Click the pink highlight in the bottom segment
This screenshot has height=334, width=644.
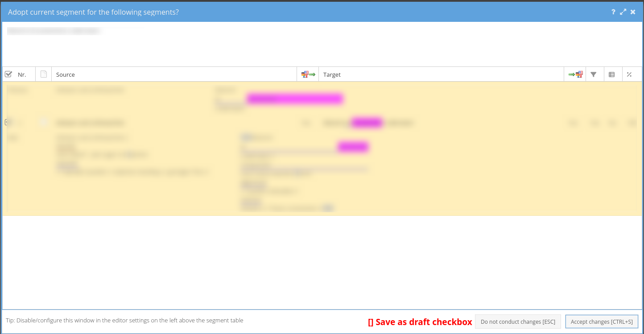click(x=353, y=147)
